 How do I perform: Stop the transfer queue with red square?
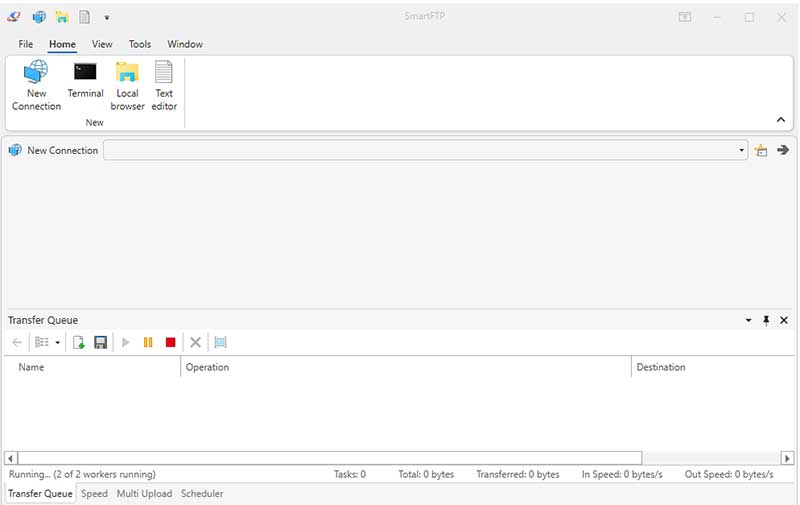pos(170,342)
